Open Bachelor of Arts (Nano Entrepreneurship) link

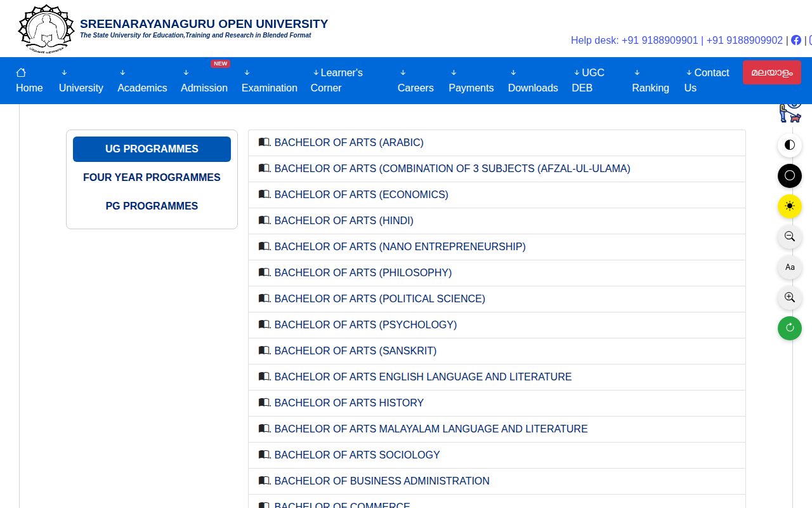pos(400,246)
